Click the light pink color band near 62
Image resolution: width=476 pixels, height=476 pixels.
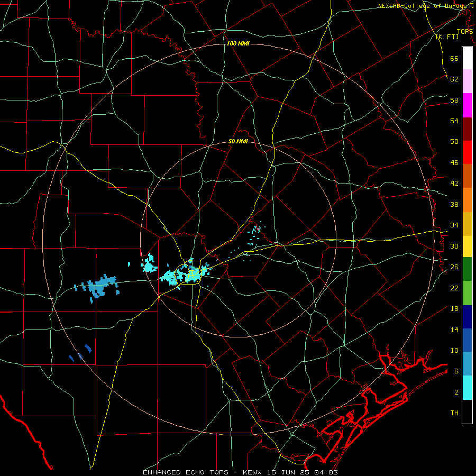pos(467,81)
